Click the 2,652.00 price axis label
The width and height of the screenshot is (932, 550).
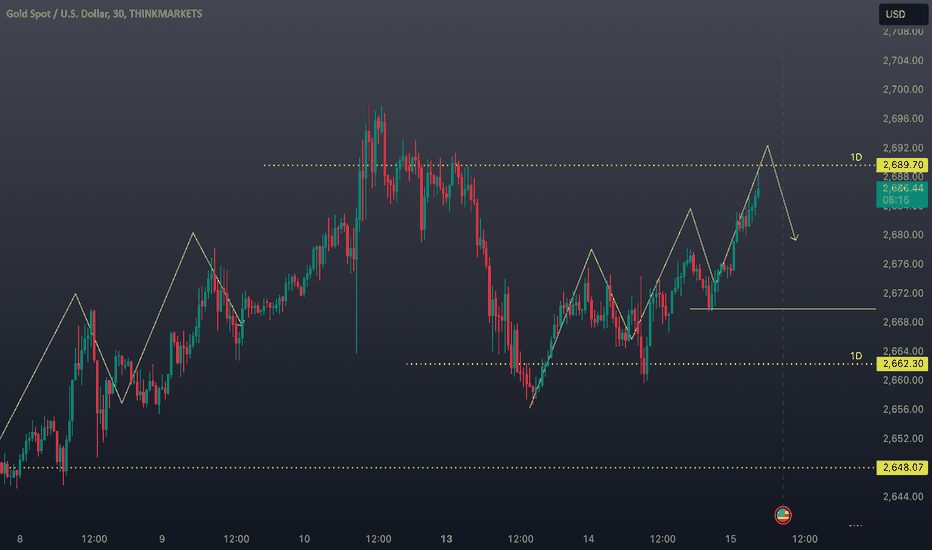point(903,438)
